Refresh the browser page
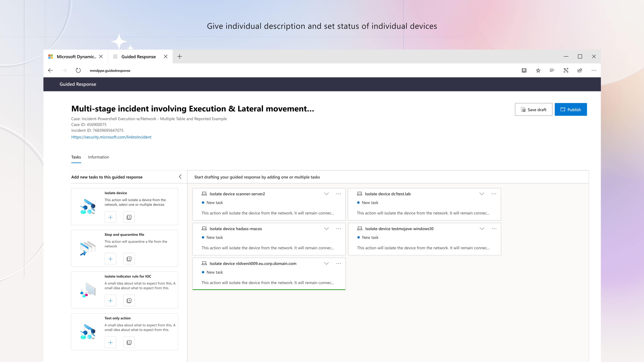Viewport: 644px width, 362px height. click(78, 71)
